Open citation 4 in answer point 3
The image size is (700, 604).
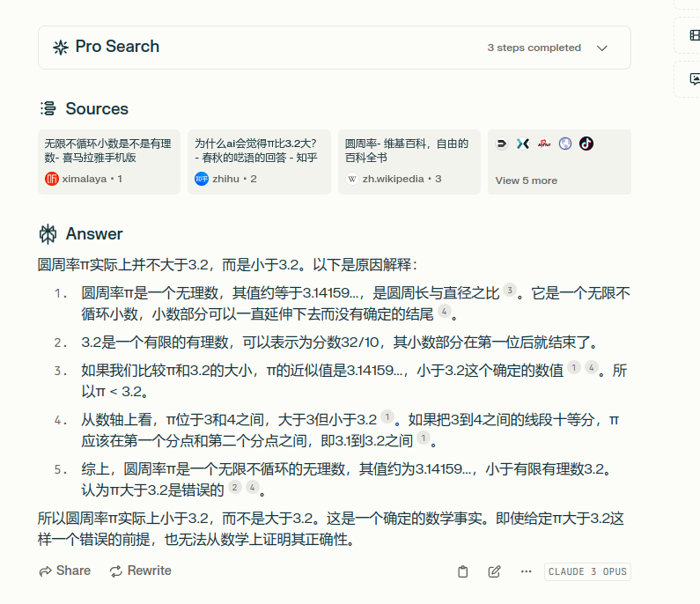click(591, 367)
